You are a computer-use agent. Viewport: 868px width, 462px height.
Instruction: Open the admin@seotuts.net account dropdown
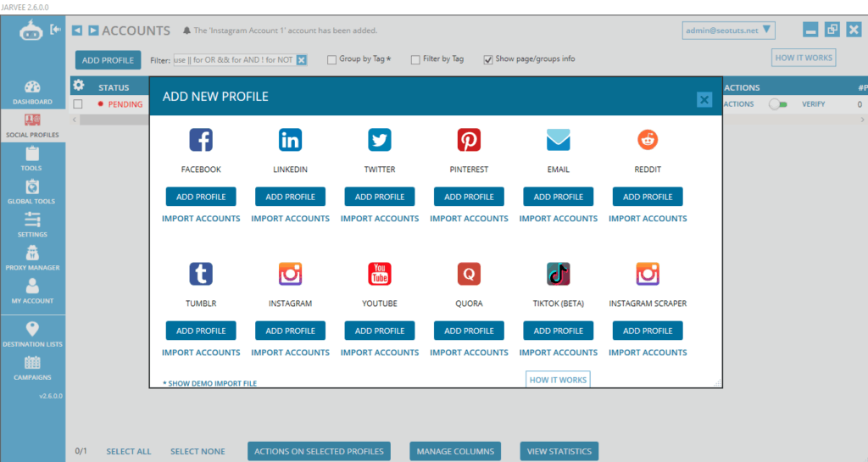point(729,31)
